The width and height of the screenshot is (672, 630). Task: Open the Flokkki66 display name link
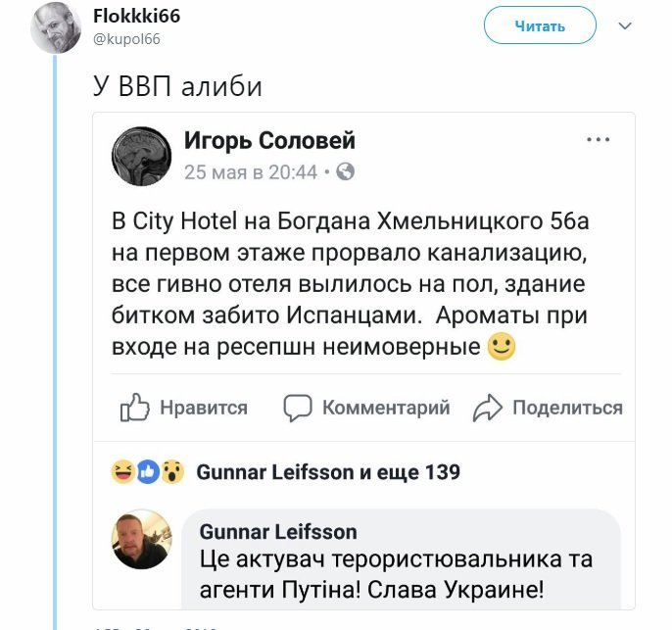137,17
